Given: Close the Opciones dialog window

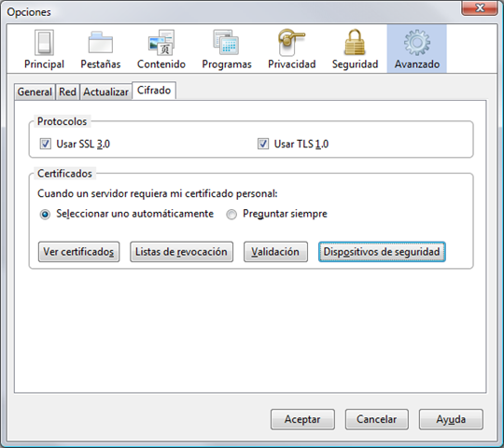Looking at the screenshot, I should [x=480, y=7].
